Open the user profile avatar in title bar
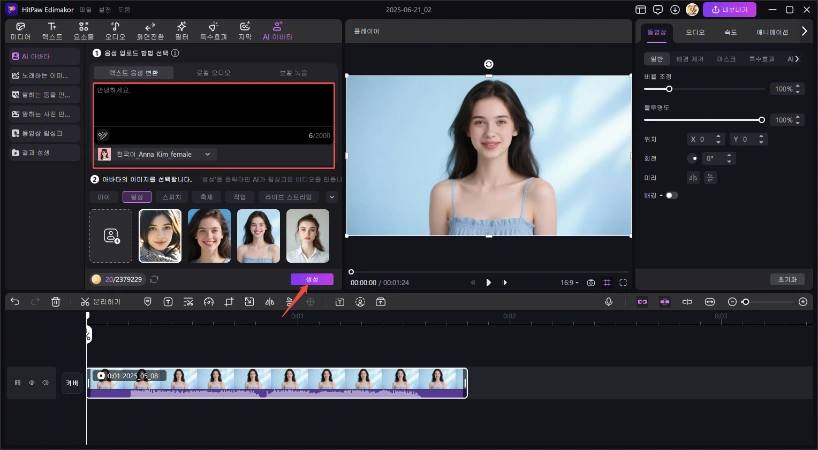818x450 pixels. [692, 9]
